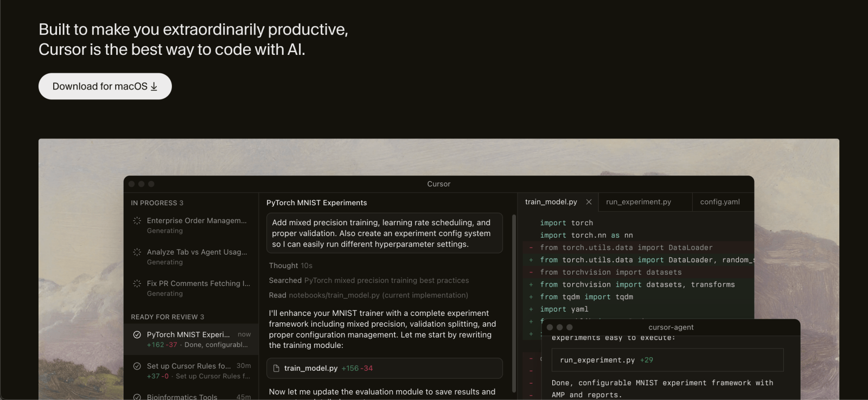Image resolution: width=868 pixels, height=400 pixels.
Task: Expand the Read notebooks/train_model.py step
Action: (368, 295)
